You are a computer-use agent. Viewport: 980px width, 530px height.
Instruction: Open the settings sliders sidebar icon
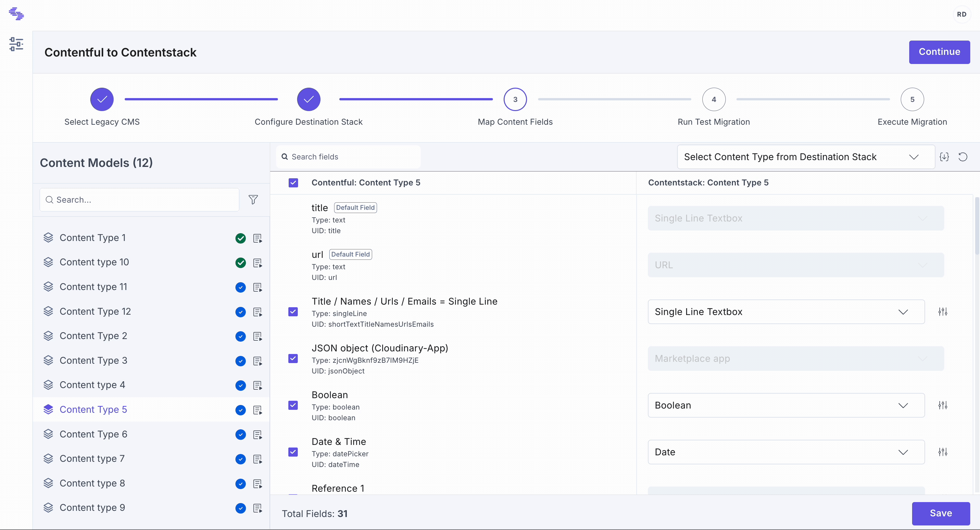pos(16,44)
